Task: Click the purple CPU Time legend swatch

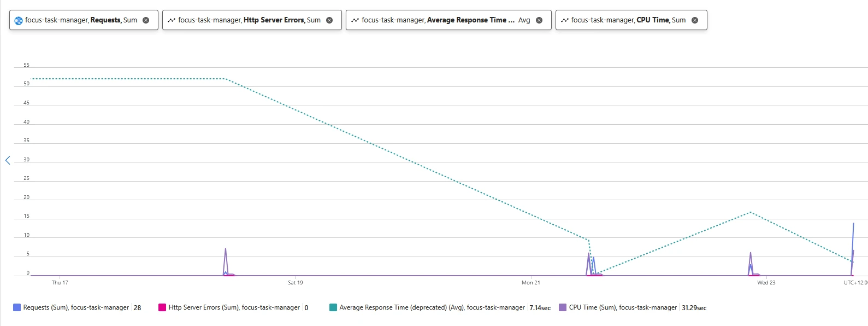Action: point(563,307)
